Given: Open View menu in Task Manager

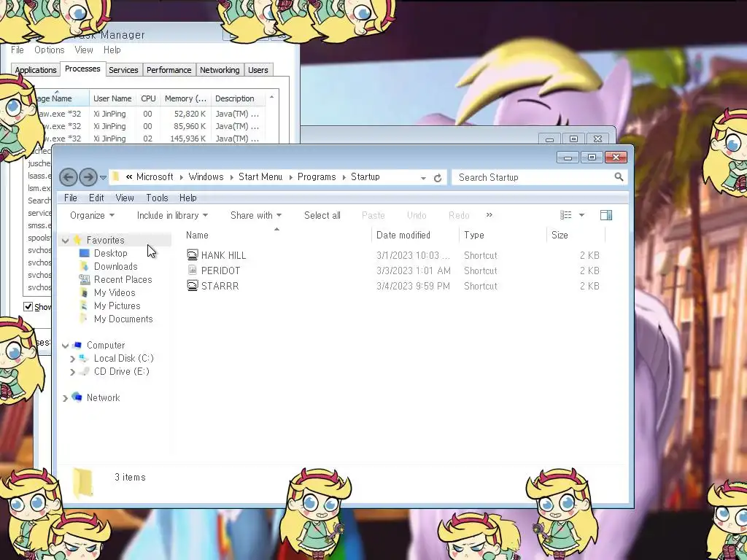Looking at the screenshot, I should 83,50.
